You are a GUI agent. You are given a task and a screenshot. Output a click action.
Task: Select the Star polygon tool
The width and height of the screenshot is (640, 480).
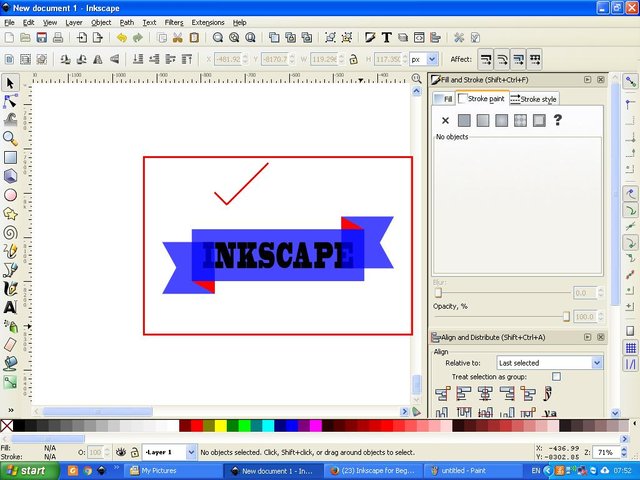(x=10, y=213)
